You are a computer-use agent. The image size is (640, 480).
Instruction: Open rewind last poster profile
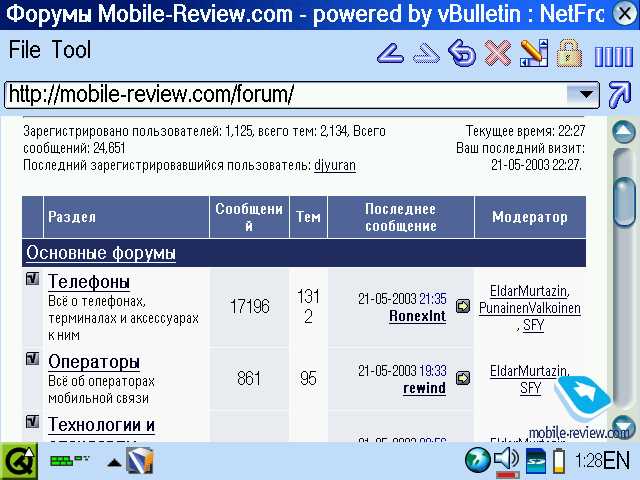(x=424, y=388)
